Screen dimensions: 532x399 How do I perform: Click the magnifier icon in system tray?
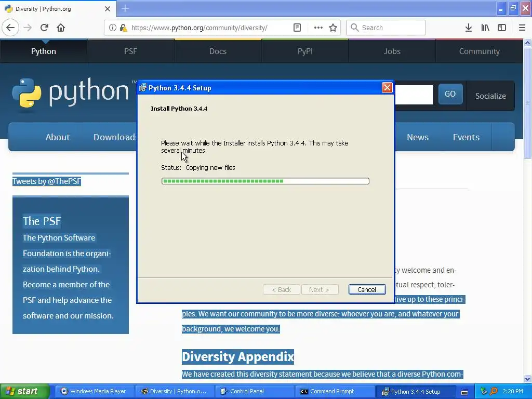(494, 391)
